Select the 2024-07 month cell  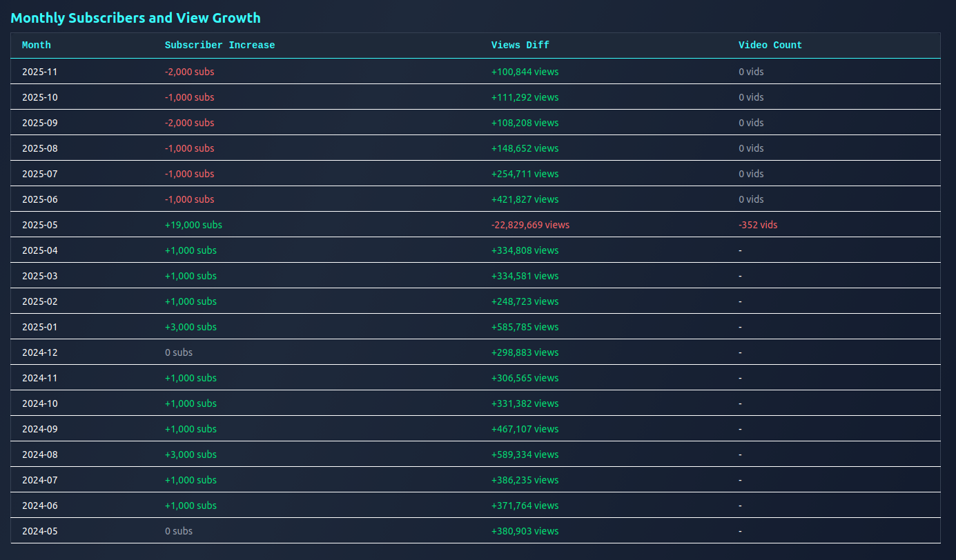tap(40, 480)
